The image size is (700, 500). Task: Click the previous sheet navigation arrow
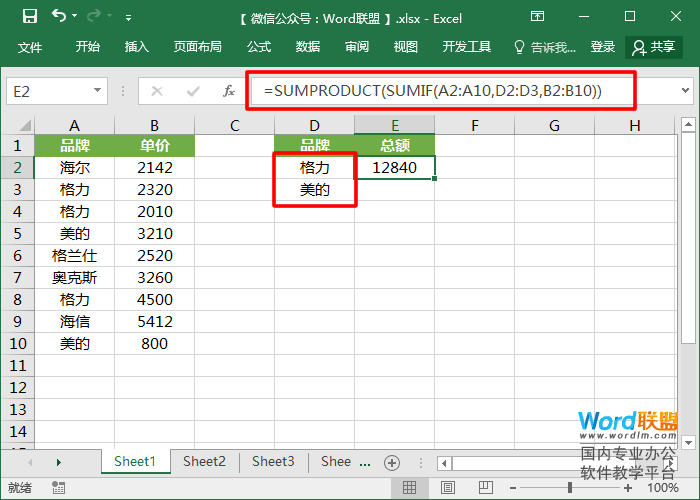(30, 462)
